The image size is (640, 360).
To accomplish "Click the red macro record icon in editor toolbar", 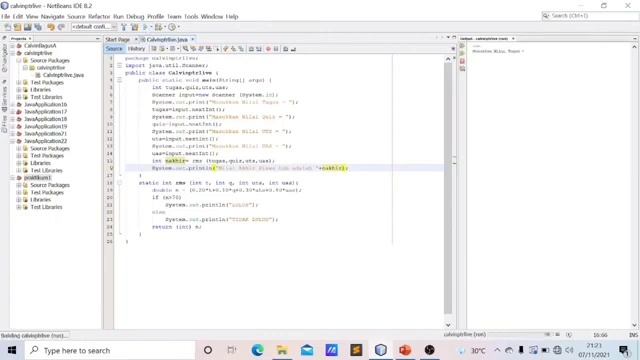I will click(268, 49).
